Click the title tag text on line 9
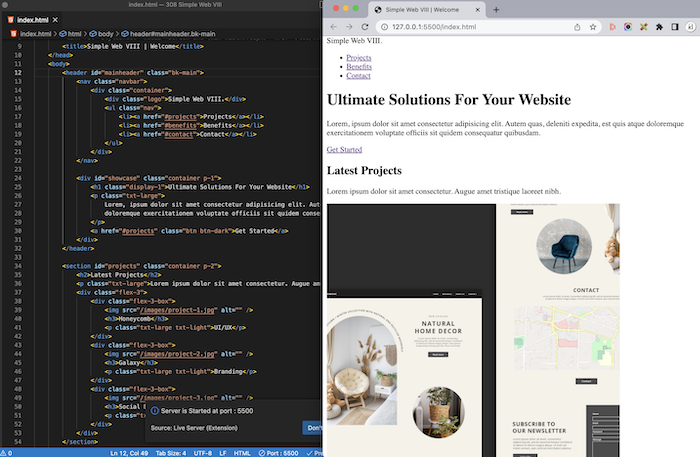 [x=133, y=46]
